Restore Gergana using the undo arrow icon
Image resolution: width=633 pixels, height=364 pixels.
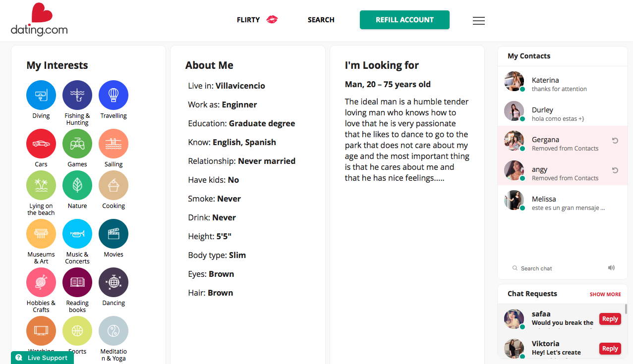click(615, 141)
